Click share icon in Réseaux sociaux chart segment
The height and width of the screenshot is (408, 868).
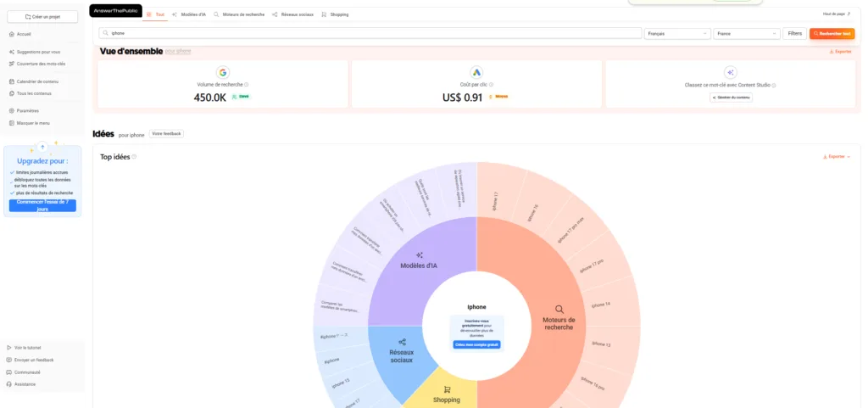tap(403, 342)
